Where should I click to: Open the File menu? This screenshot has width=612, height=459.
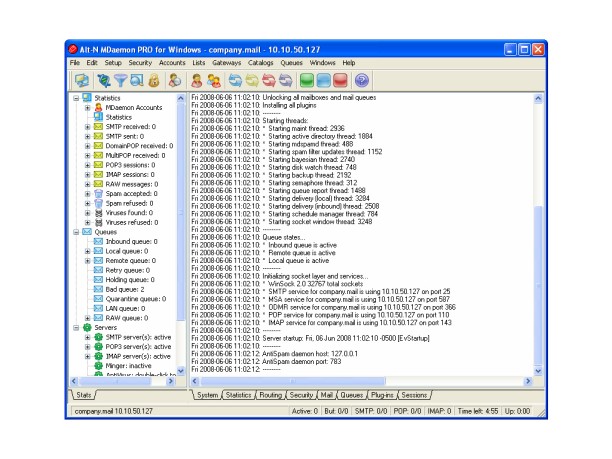point(75,62)
